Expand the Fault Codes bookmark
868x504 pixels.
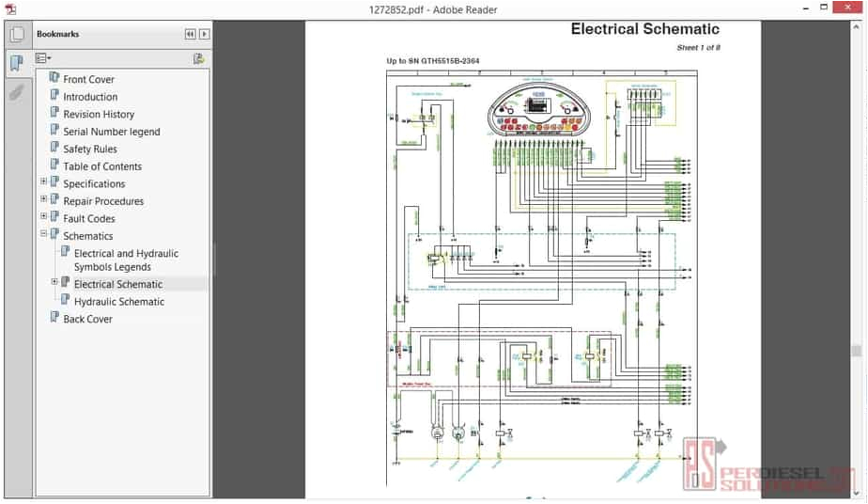(x=43, y=218)
